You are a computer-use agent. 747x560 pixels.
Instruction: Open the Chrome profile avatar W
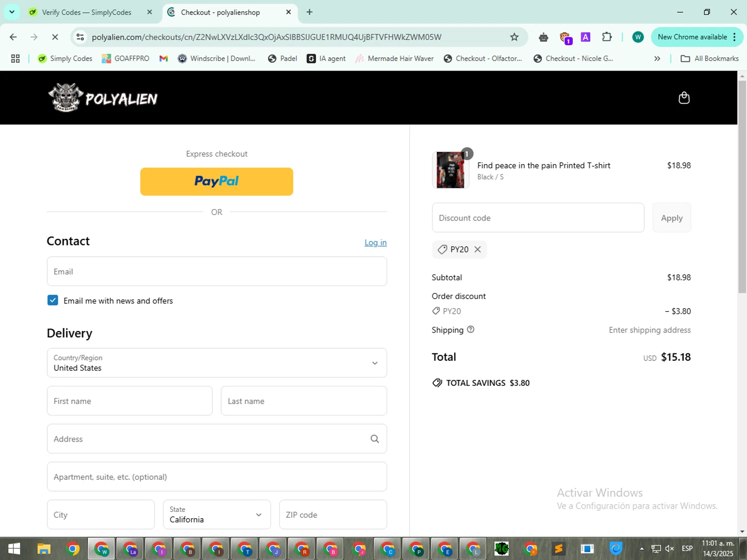[637, 37]
